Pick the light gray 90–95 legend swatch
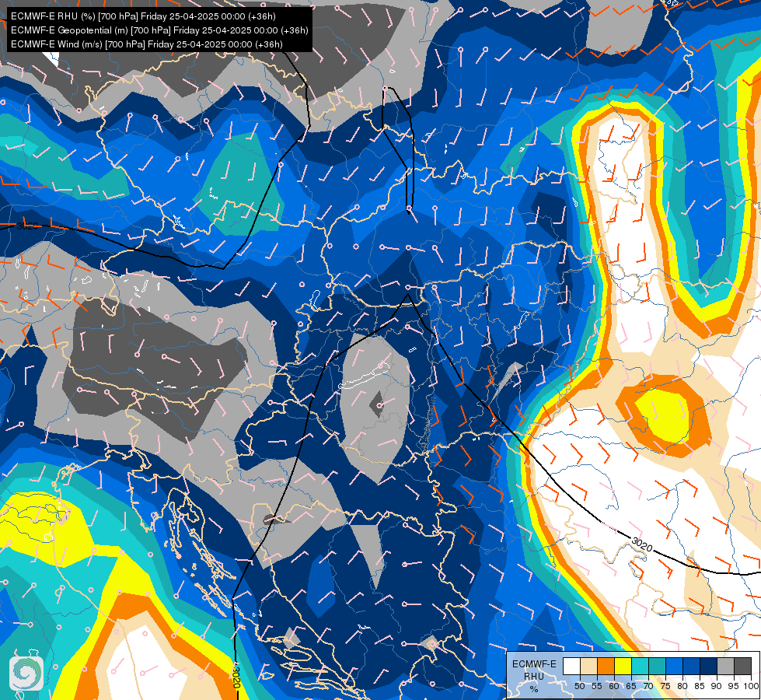Screen dimensions: 761x700 (725, 666)
